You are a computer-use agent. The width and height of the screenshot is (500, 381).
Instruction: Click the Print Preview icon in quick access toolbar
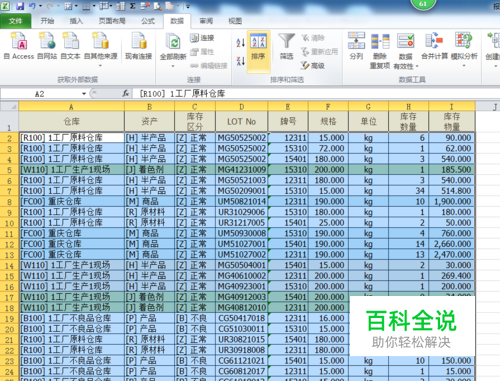158,6
